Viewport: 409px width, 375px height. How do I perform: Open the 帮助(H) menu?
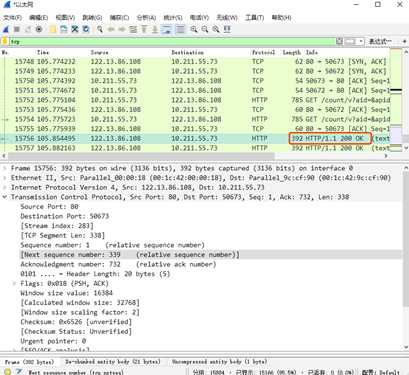click(281, 17)
